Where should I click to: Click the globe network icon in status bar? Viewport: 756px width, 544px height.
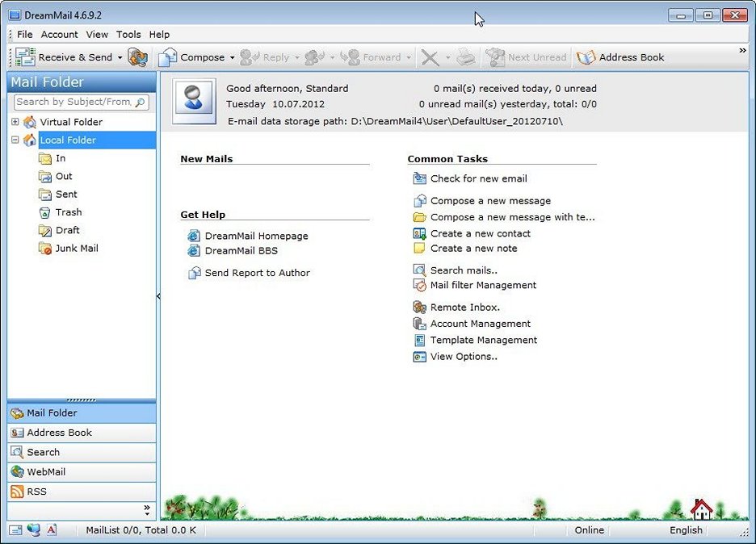click(34, 530)
